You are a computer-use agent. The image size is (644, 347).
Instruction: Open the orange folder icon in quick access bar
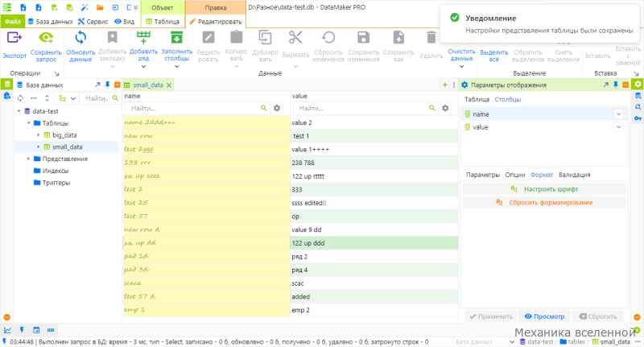[100, 7]
